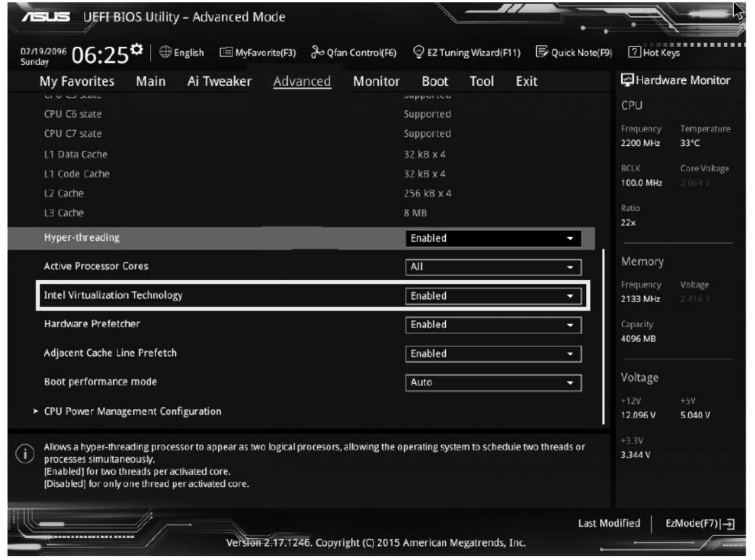Switch to the My Favorites tab
755x560 pixels.
pyautogui.click(x=77, y=81)
